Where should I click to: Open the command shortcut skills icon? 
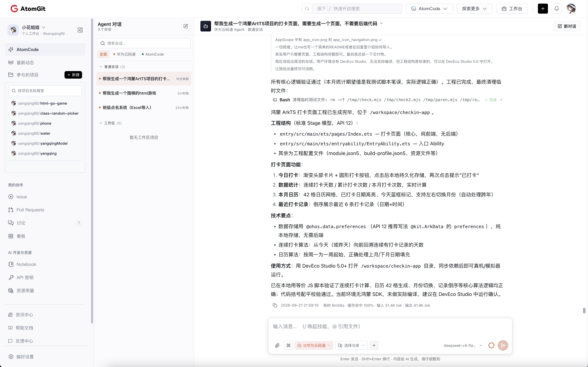point(288,345)
